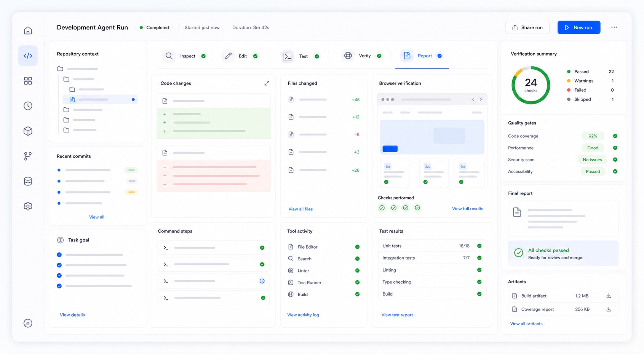The height and width of the screenshot is (354, 644).
Task: Click the last Checks performed checkmark
Action: tap(417, 207)
